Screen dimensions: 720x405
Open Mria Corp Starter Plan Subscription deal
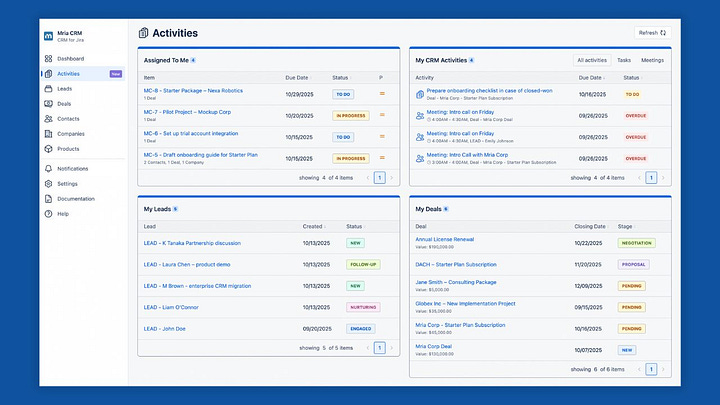[x=460, y=325]
